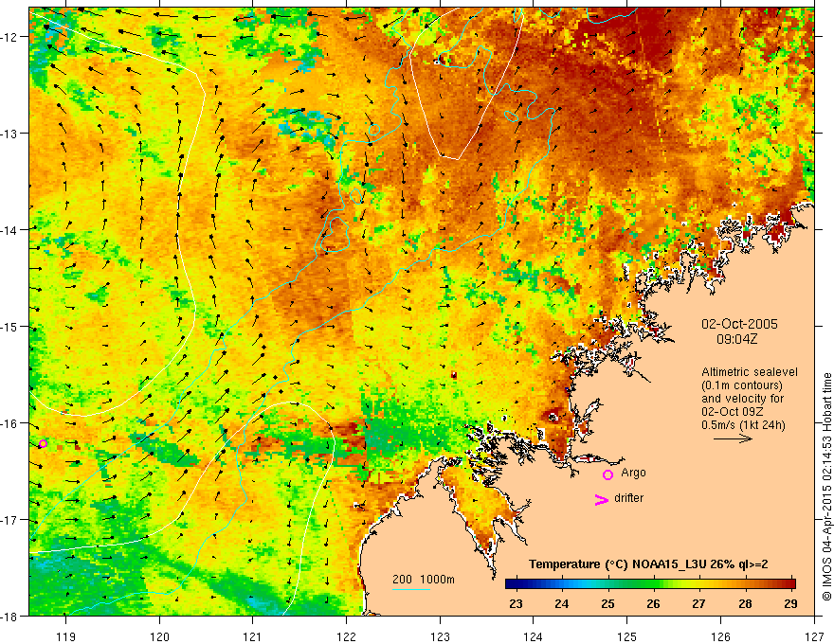Screen dimensions: 834x644
Task: Click the Argo legend label
Action: (633, 473)
